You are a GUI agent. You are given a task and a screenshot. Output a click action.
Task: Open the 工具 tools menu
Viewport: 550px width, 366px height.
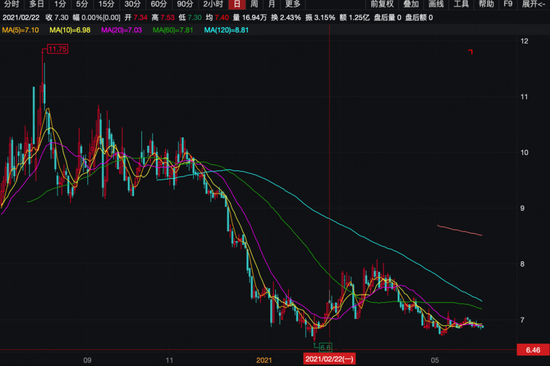click(x=461, y=4)
